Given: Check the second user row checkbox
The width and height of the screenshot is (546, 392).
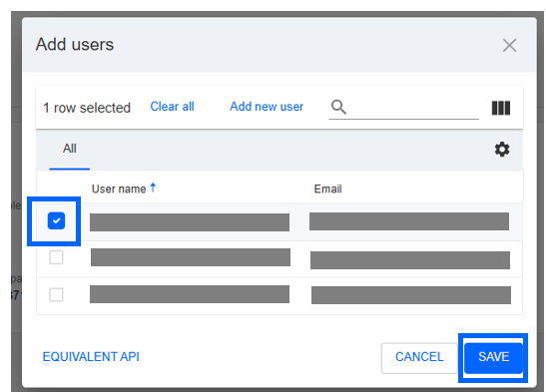Looking at the screenshot, I should click(x=56, y=257).
